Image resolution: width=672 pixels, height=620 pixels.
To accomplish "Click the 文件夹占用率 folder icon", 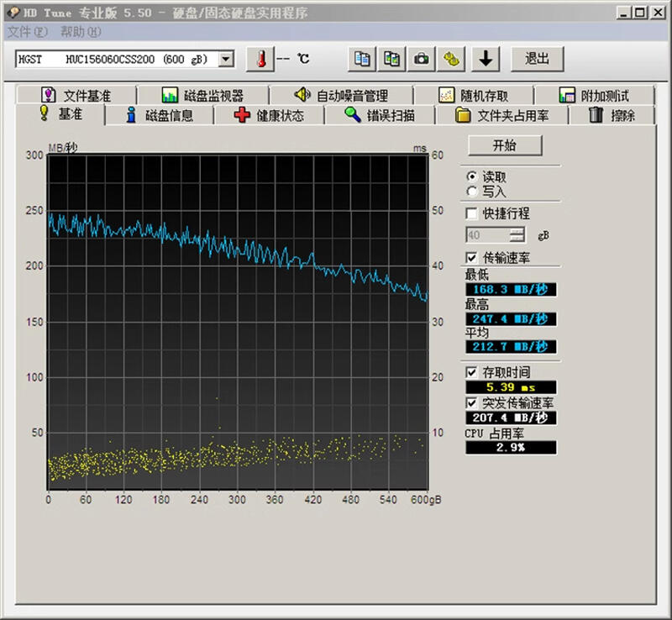I will click(x=463, y=115).
